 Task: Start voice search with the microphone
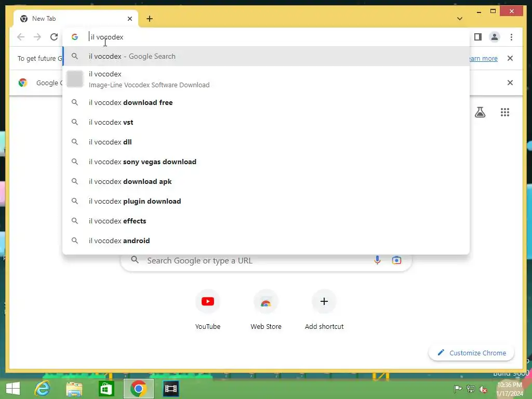click(377, 260)
